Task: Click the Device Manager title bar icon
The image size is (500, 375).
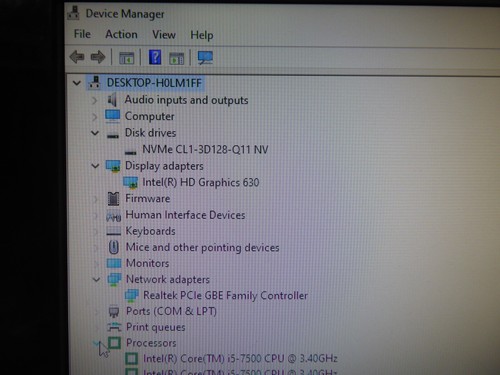Action: pos(73,13)
